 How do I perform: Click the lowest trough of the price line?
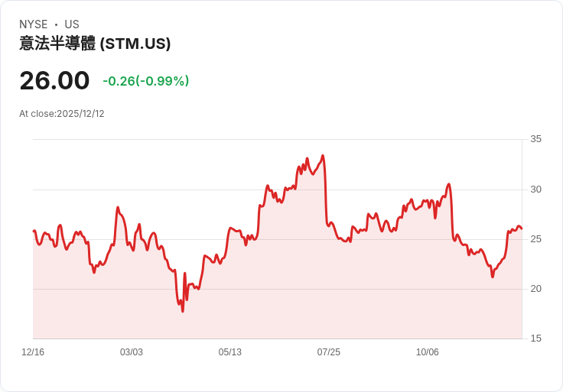point(183,311)
